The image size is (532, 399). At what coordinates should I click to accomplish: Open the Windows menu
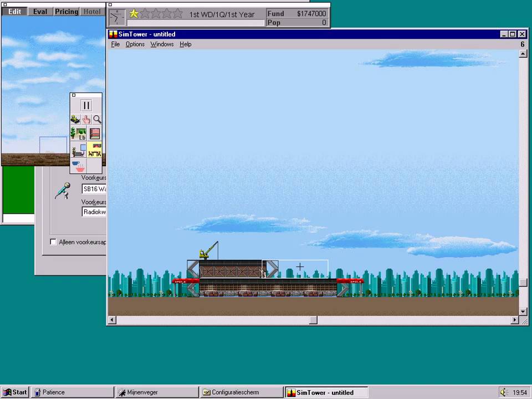click(x=162, y=44)
